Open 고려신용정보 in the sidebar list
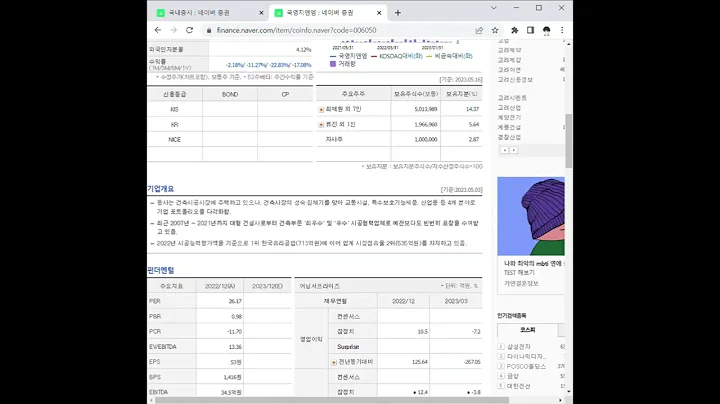Viewport: 720px width, 404px height. pos(515,80)
